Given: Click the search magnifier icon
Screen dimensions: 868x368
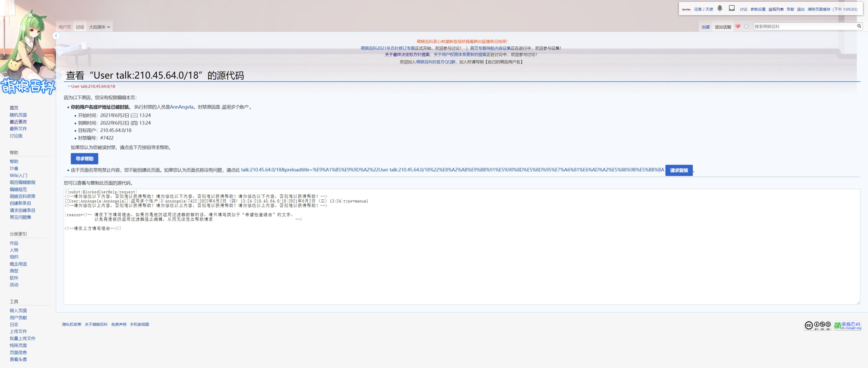Looking at the screenshot, I should click(859, 26).
